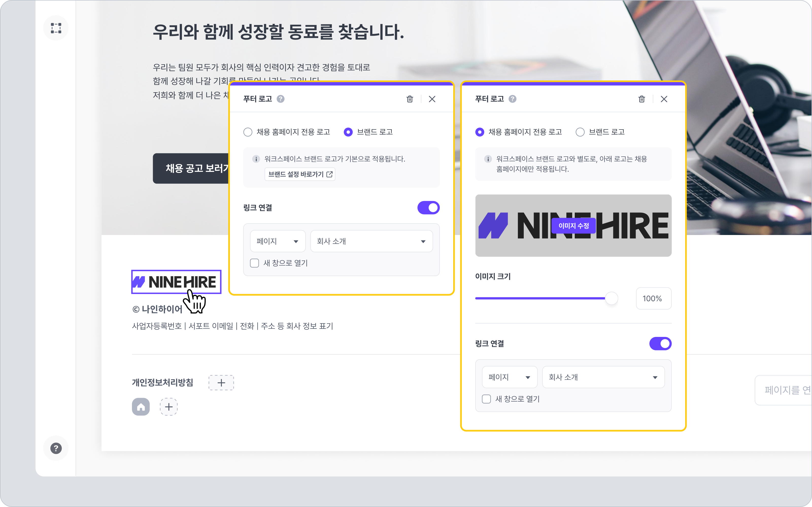Viewport: 812px width, 507px height.
Task: Click 브랜드 설정 바로가기 link
Action: point(300,174)
